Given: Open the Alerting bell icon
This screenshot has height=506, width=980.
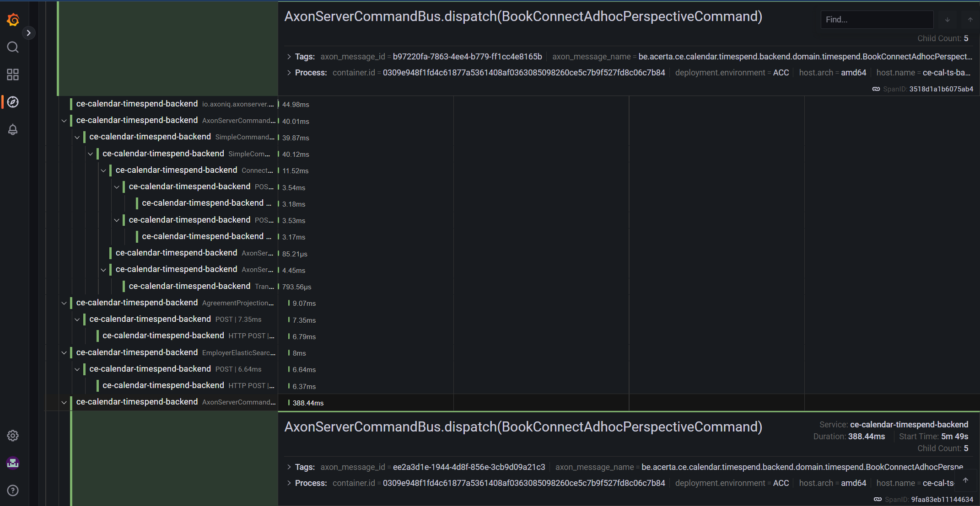Looking at the screenshot, I should [13, 129].
